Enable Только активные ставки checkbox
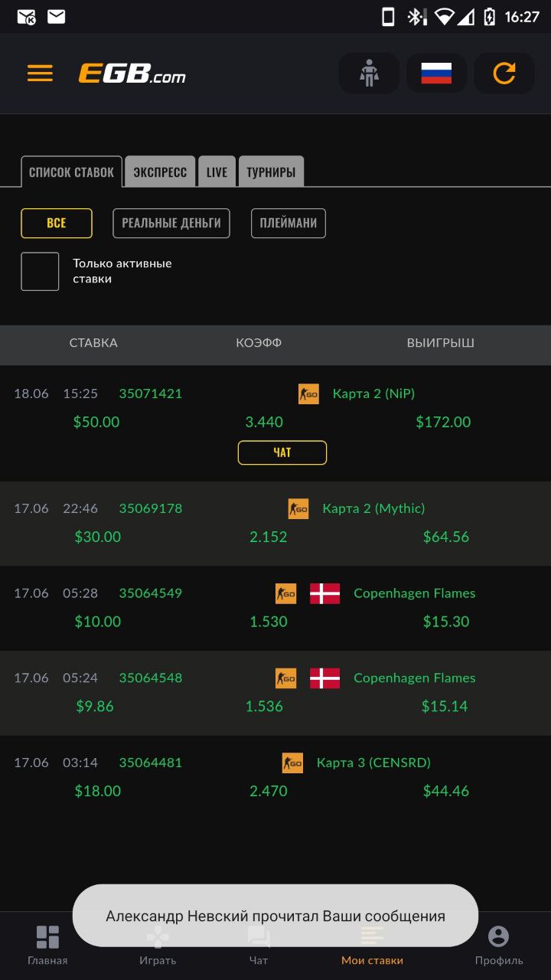551x980 pixels. coord(40,272)
